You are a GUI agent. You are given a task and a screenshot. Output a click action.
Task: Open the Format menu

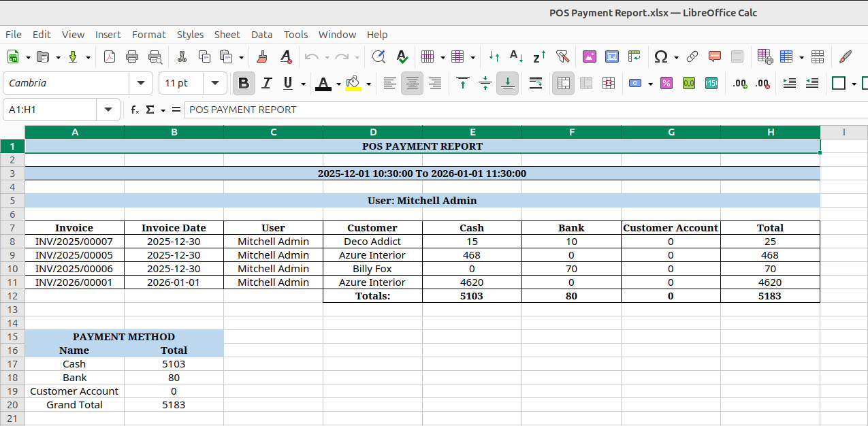148,35
